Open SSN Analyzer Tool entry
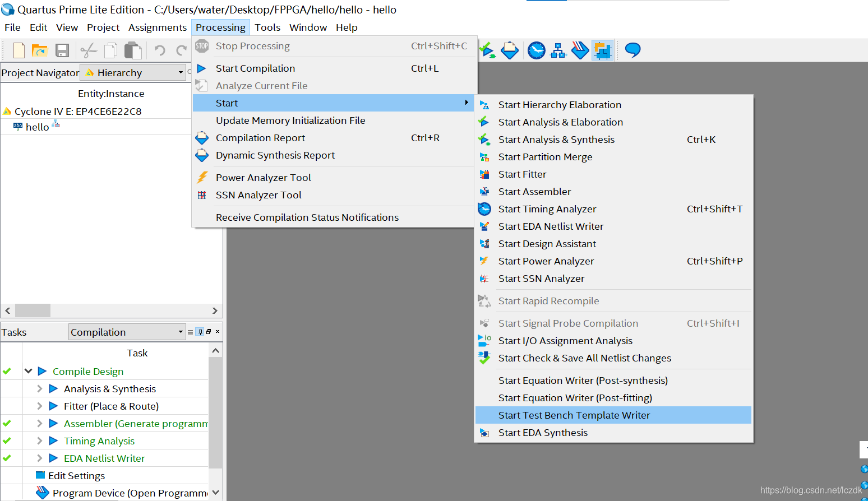The image size is (868, 501). pyautogui.click(x=334, y=195)
